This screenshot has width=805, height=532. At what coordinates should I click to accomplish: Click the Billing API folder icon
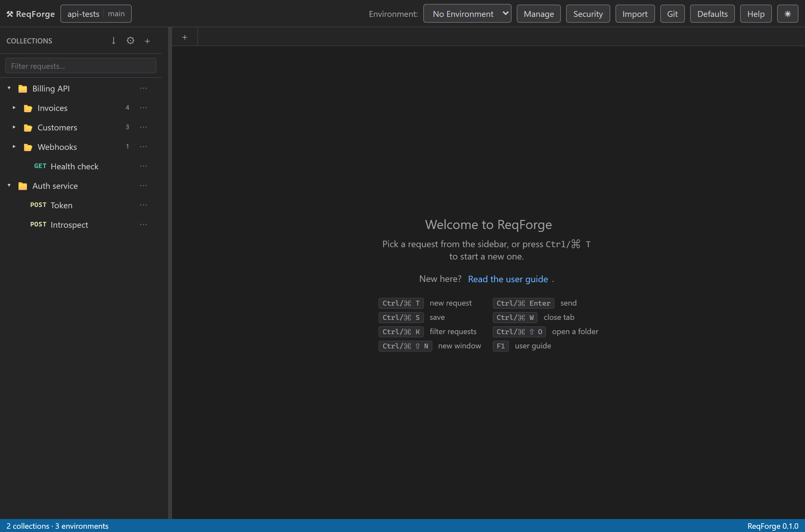(23, 89)
